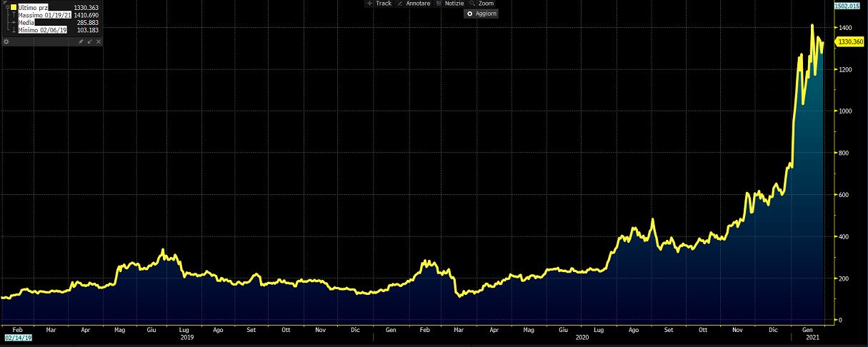Click the Track crosshair icon
Screen dimensions: 868x347
370,4
